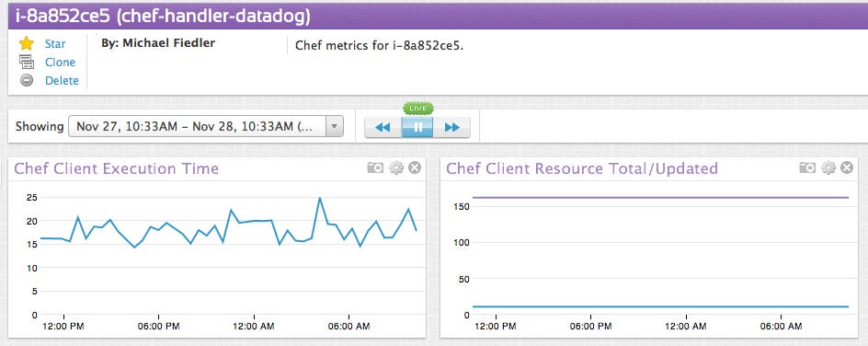Open settings gear of Resource Total/Updated graph

point(828,167)
